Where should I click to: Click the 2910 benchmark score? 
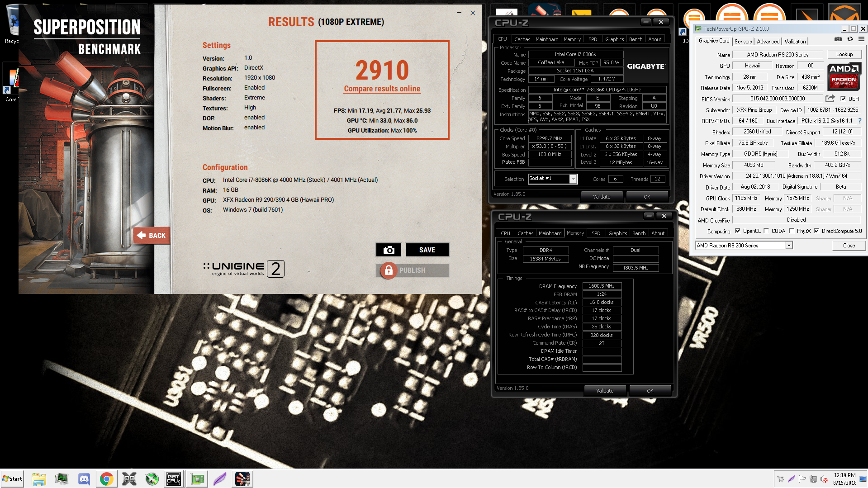pyautogui.click(x=382, y=70)
